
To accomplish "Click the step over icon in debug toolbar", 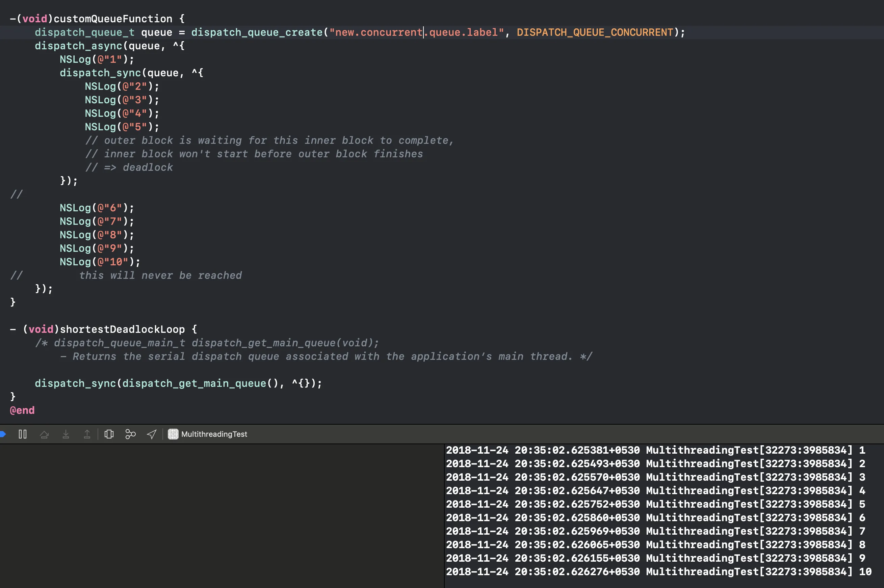I will tap(44, 434).
